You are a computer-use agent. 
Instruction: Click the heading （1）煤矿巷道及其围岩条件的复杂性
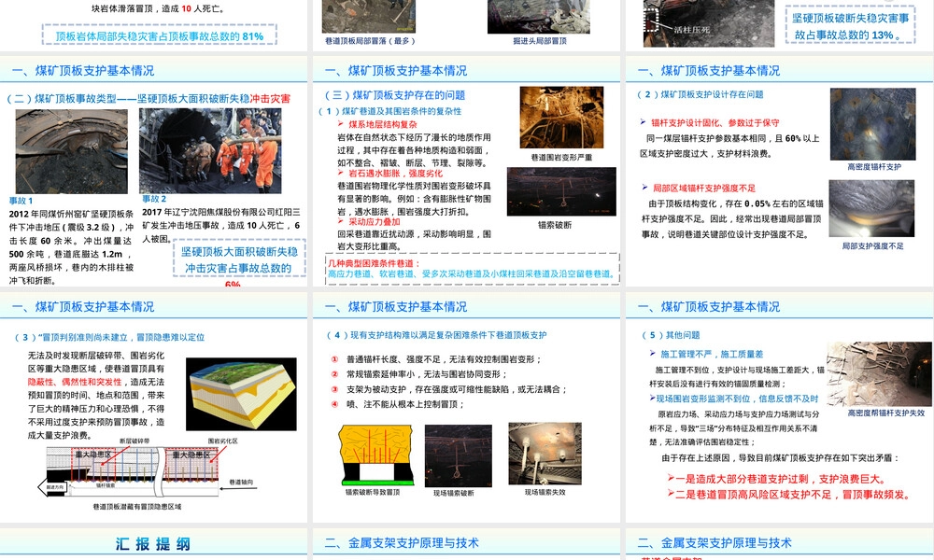point(390,111)
